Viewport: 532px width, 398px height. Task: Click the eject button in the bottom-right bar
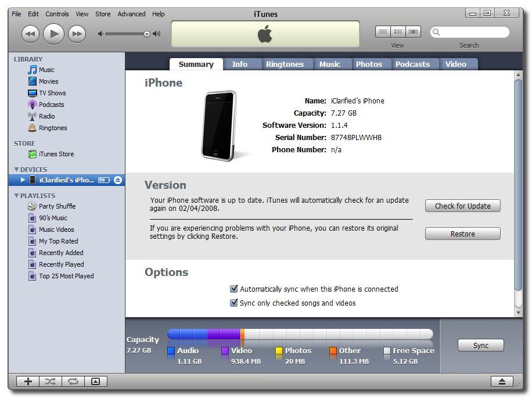502,382
